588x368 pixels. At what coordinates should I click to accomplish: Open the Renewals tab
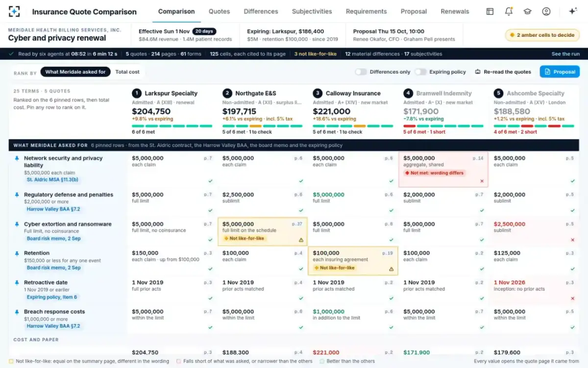(455, 11)
